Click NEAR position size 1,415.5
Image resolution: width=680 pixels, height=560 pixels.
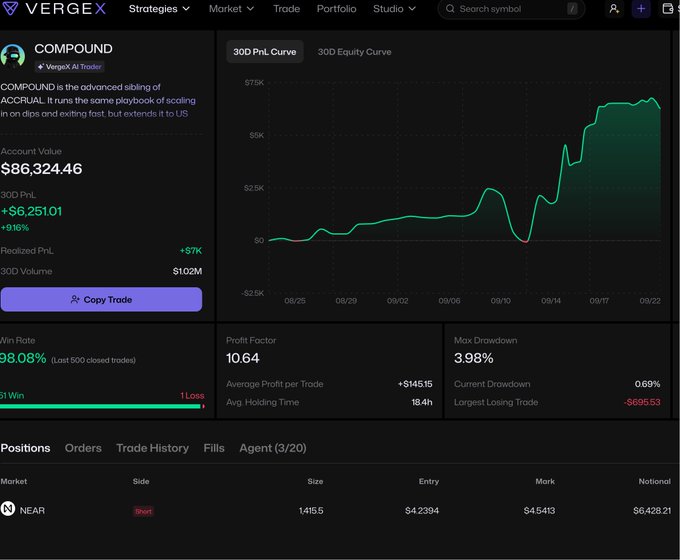[x=311, y=511]
